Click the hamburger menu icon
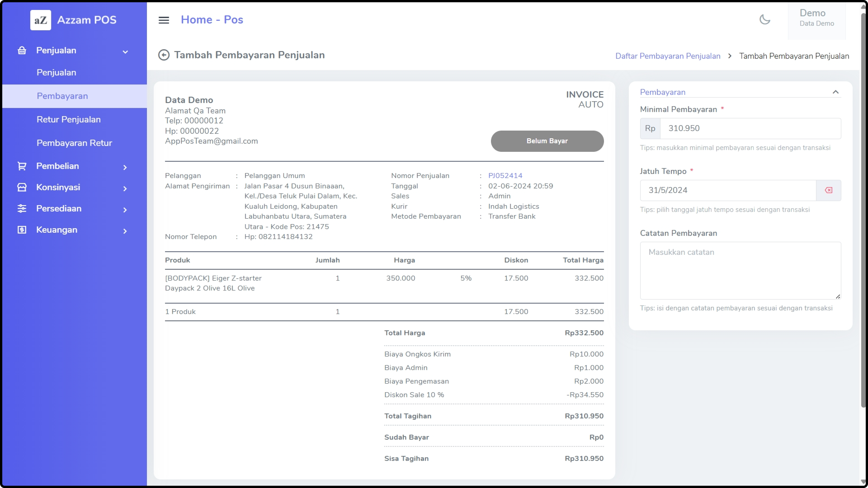 pos(164,20)
